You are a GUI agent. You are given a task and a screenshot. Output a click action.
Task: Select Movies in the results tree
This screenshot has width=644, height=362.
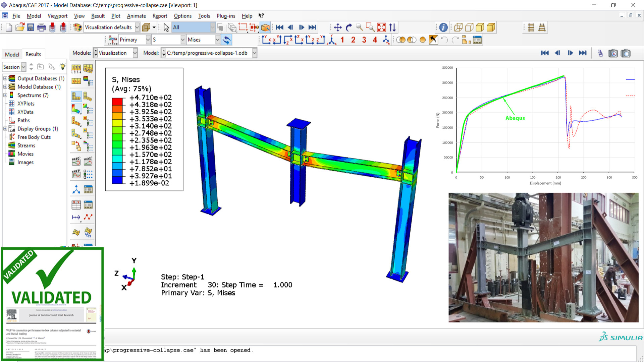[25, 154]
